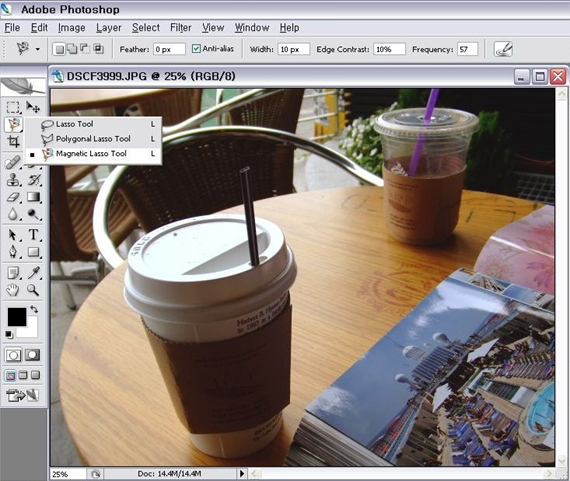
Task: Select the Blur tool
Action: pyautogui.click(x=13, y=214)
